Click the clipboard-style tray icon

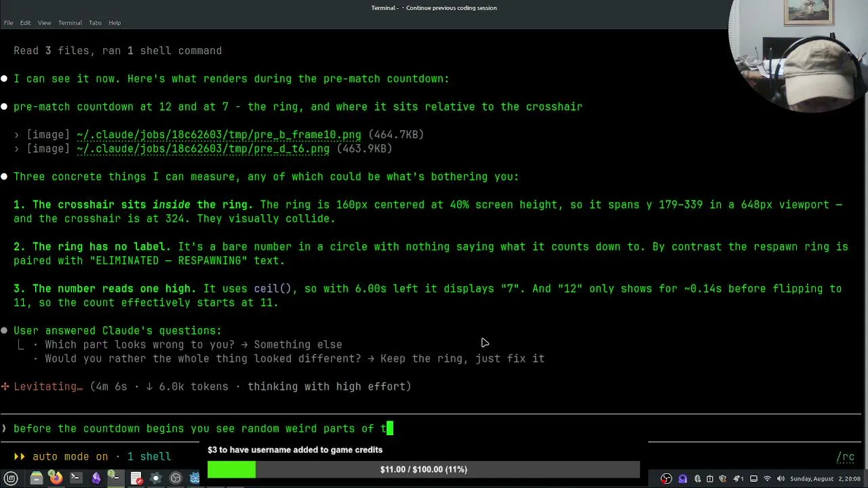click(x=710, y=479)
